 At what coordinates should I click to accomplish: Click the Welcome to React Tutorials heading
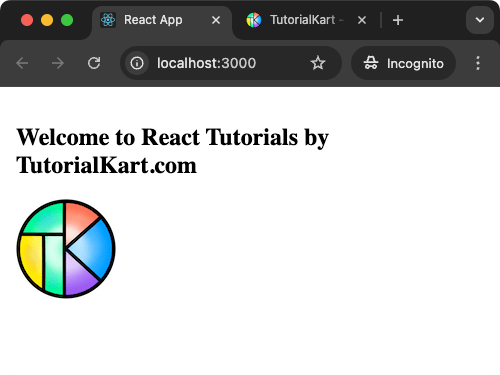coord(173,151)
